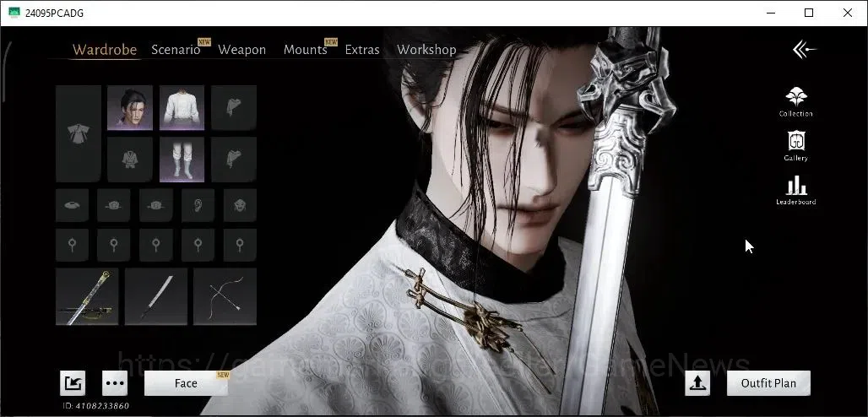Select the gold-hilted sword weapon thumbnail

pyautogui.click(x=87, y=296)
